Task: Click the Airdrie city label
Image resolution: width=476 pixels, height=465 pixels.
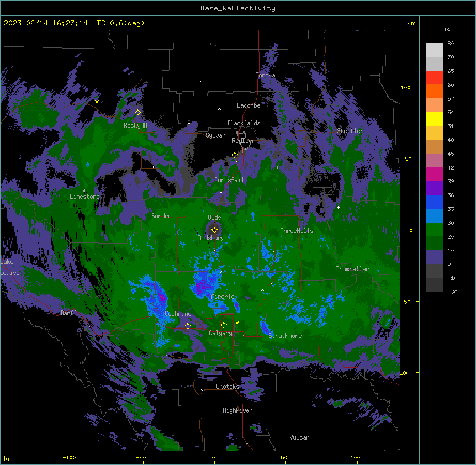Action: tap(223, 297)
